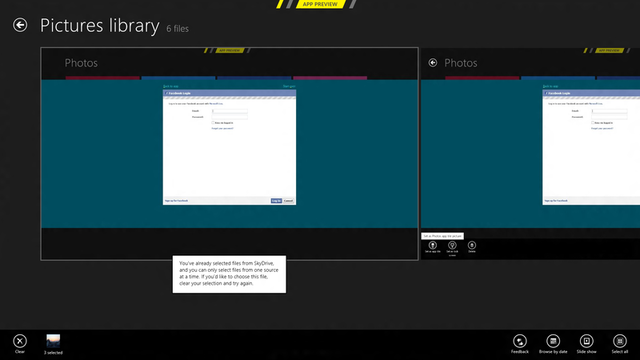Click Set as lock screen icon
This screenshot has height=360, width=640.
coord(452,247)
